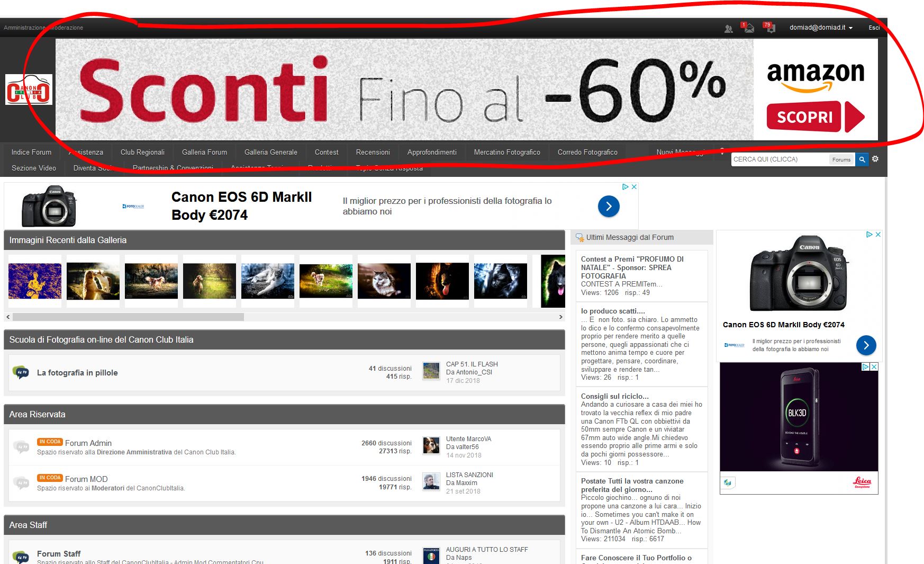Click the blue magnifier search button
This screenshot has width=924, height=564.
[x=862, y=159]
